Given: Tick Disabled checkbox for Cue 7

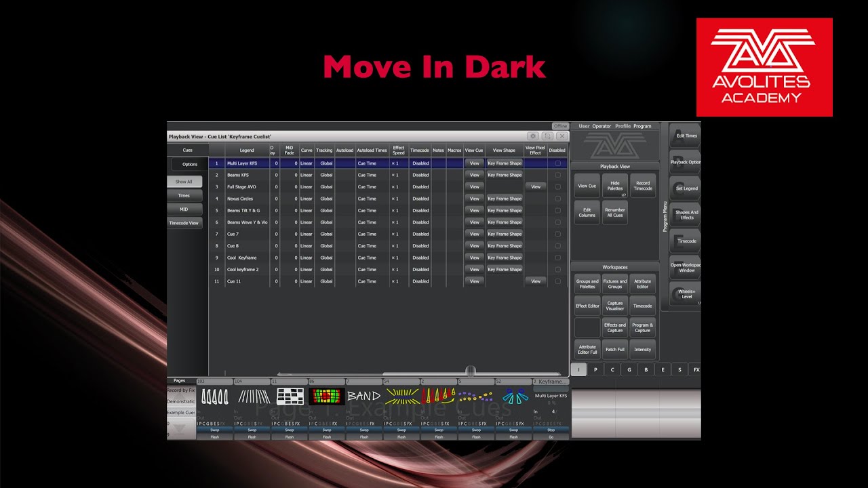Looking at the screenshot, I should (x=558, y=234).
